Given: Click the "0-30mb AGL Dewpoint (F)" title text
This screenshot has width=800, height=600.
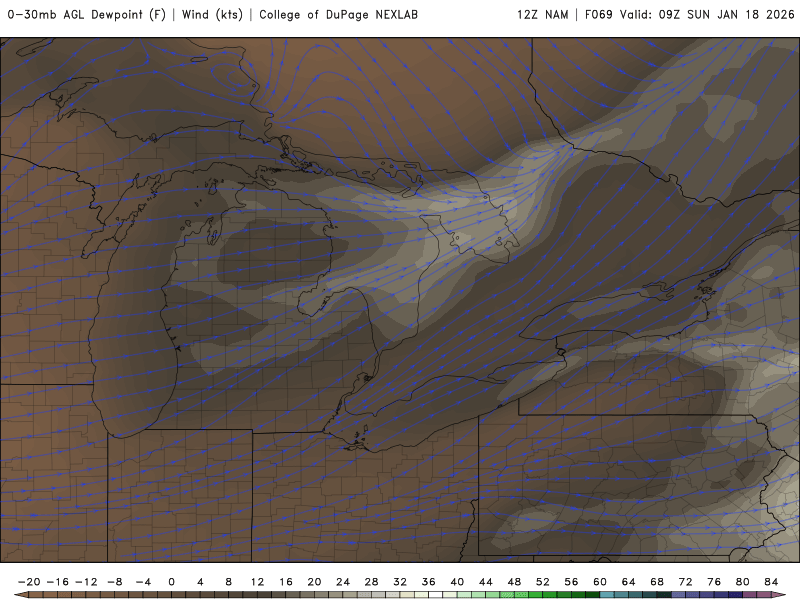Looking at the screenshot, I should click(87, 15).
